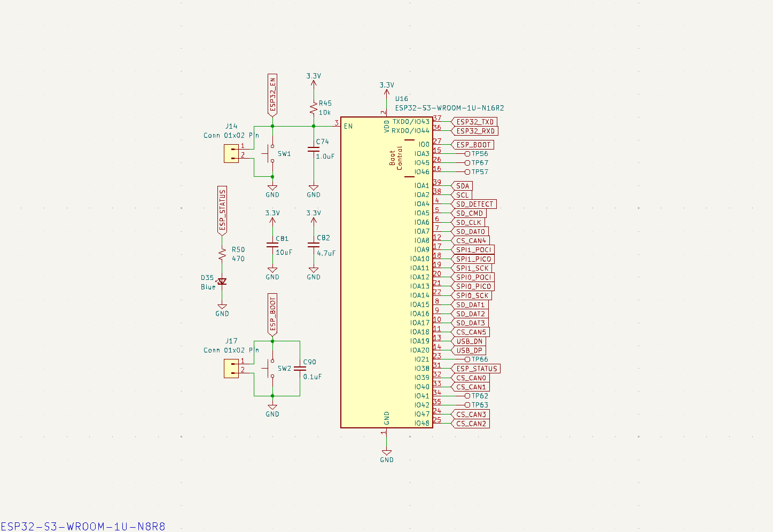Click the EN pin label on U16
The image size is (773, 532).
348,127
